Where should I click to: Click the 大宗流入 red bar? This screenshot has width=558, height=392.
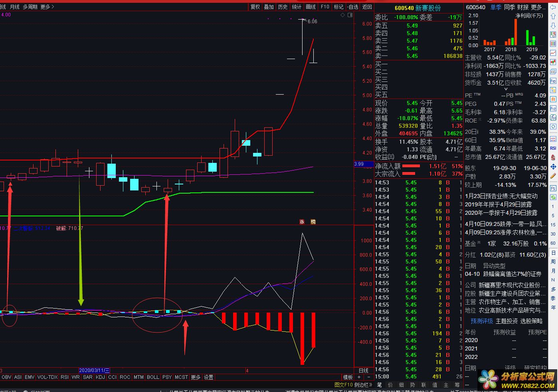click(408, 174)
